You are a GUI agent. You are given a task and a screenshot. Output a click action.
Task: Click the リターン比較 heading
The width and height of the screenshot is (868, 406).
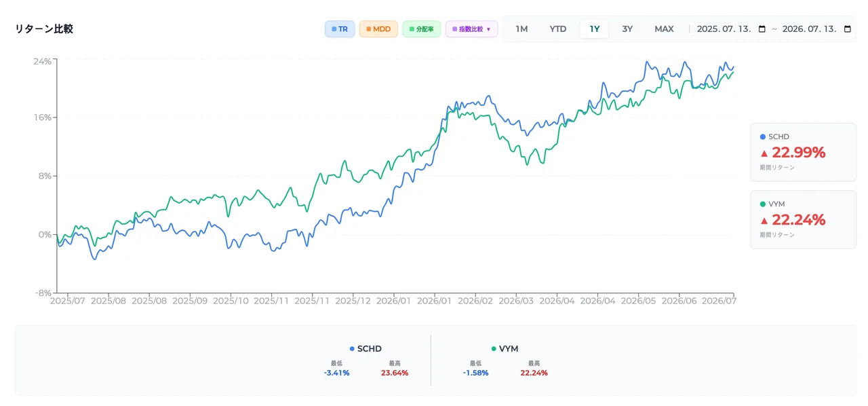pos(44,29)
